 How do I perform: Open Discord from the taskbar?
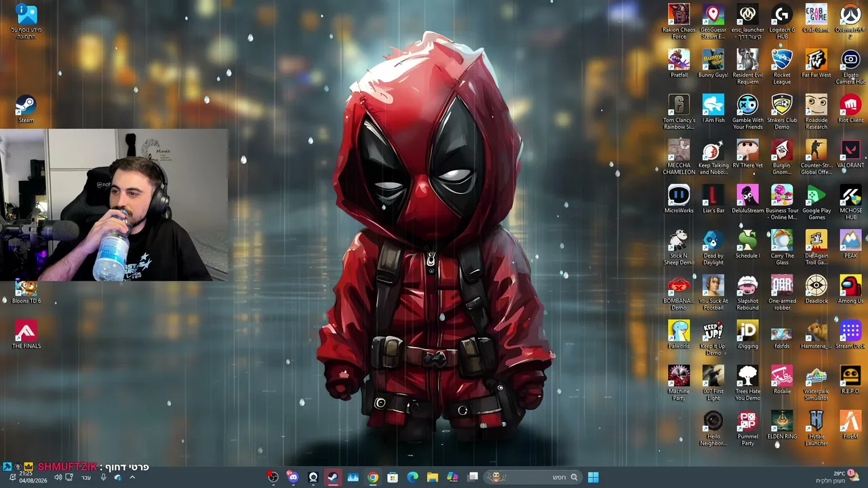293,477
